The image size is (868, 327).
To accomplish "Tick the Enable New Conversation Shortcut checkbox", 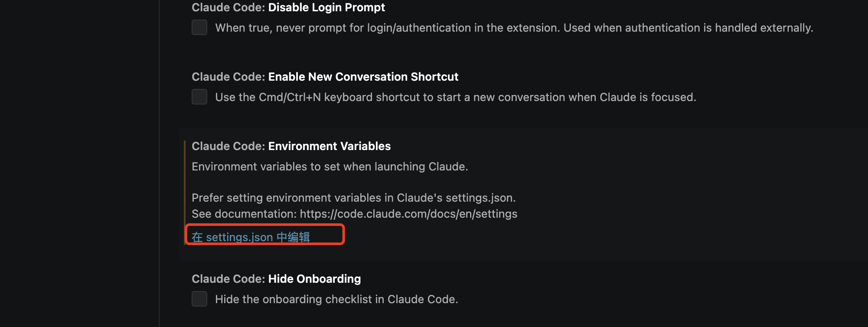I will (199, 97).
